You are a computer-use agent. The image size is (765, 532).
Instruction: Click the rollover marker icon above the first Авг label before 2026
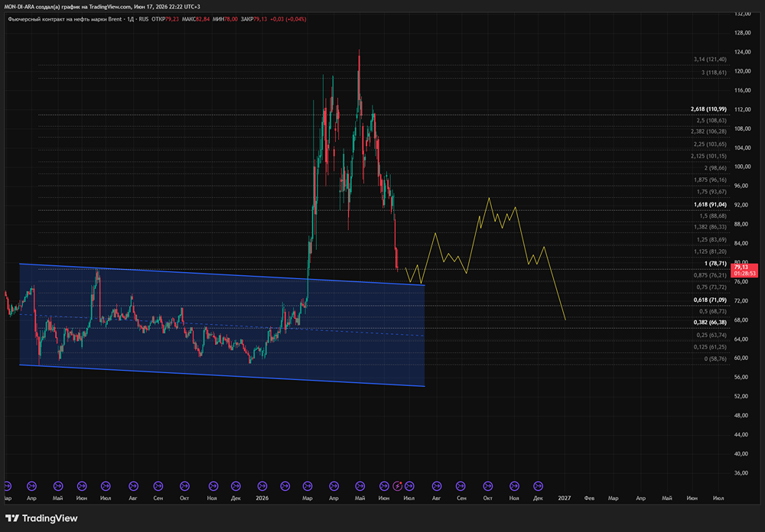(133, 485)
